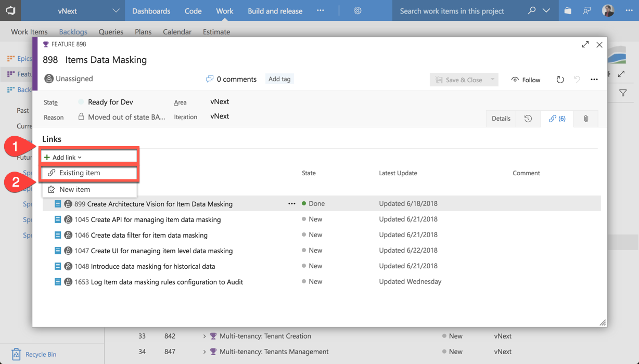Screen dimensions: 639x364
Task: Open the work item actions ellipsis menu
Action: [594, 80]
